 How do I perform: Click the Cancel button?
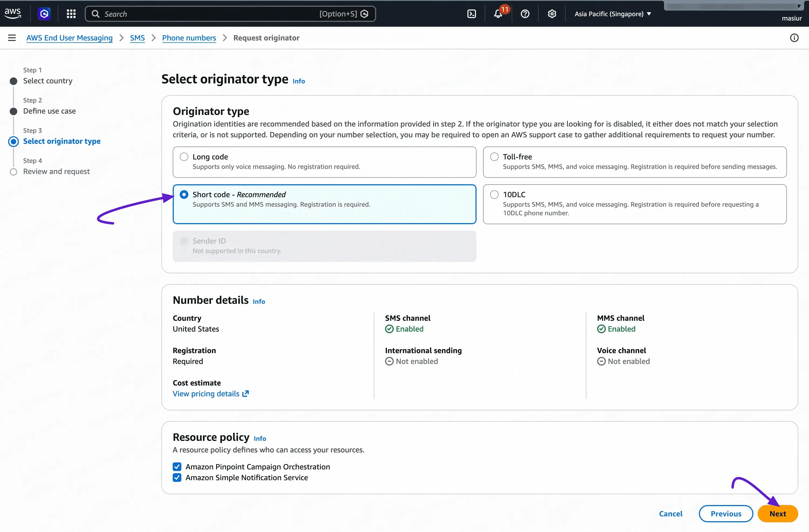tap(670, 513)
